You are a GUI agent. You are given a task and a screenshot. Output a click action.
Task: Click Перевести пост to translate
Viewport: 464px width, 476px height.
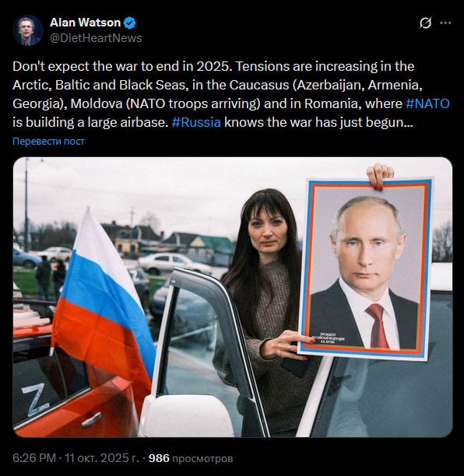point(48,141)
